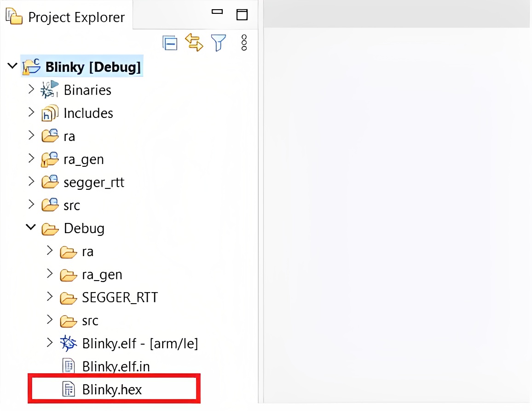Toggle the Link with Editor icon
Screen dimensions: 532x411
pos(194,42)
